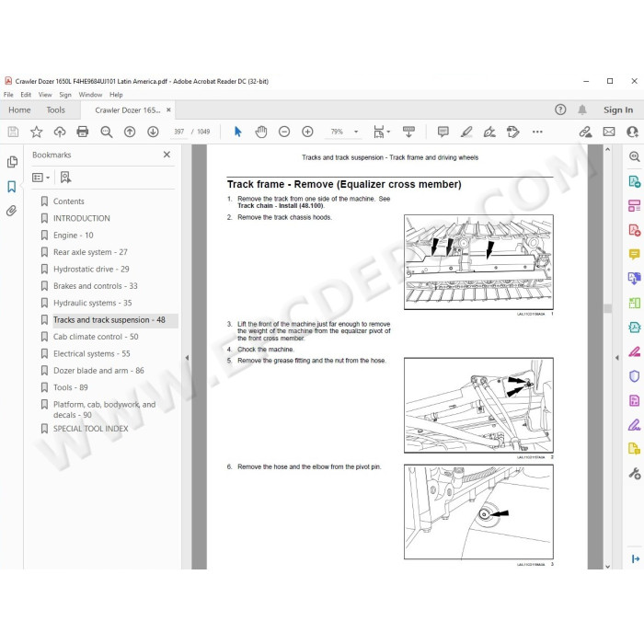The height and width of the screenshot is (644, 644).
Task: Open Export PDF tool in right pane
Action: (634, 181)
